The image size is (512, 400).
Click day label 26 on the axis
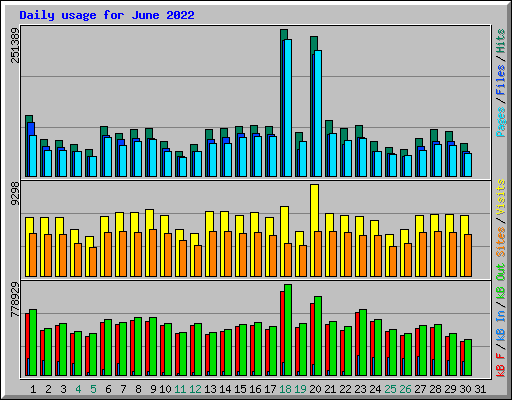point(405,389)
